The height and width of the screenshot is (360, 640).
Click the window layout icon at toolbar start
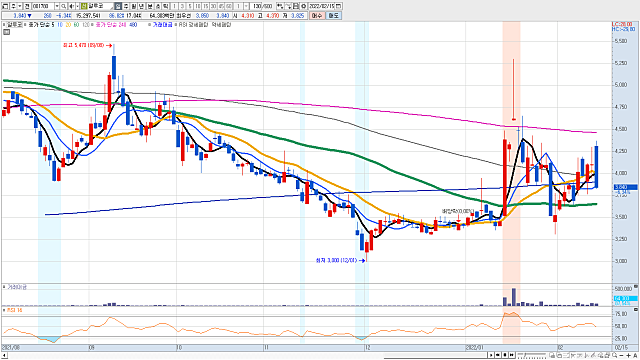pos(5,6)
